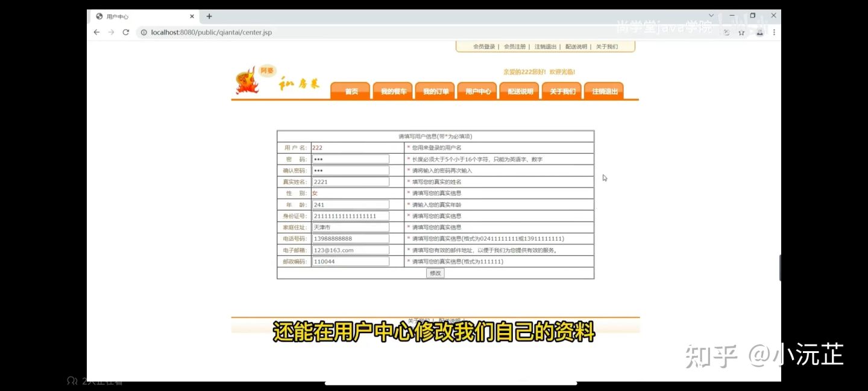
Task: Click 配送说明 top link
Action: point(576,46)
